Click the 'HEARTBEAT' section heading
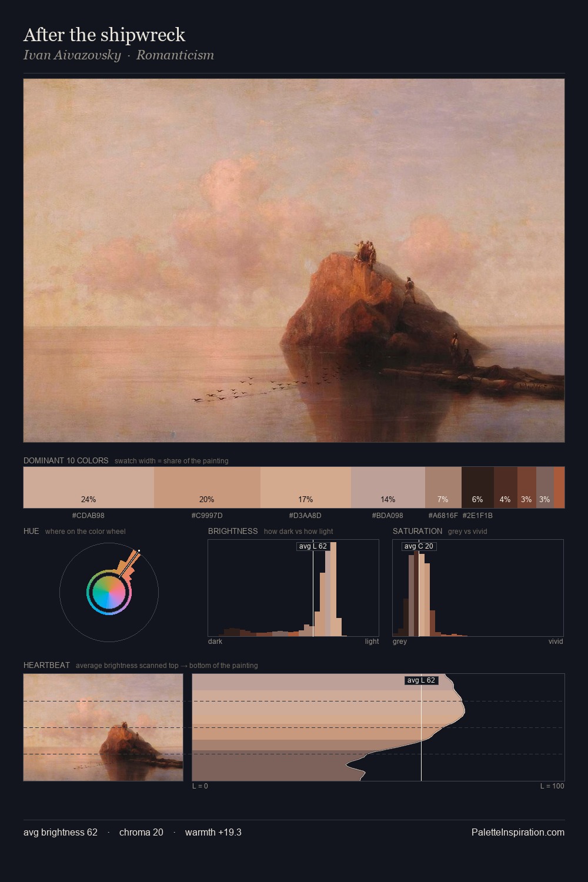 click(x=46, y=665)
